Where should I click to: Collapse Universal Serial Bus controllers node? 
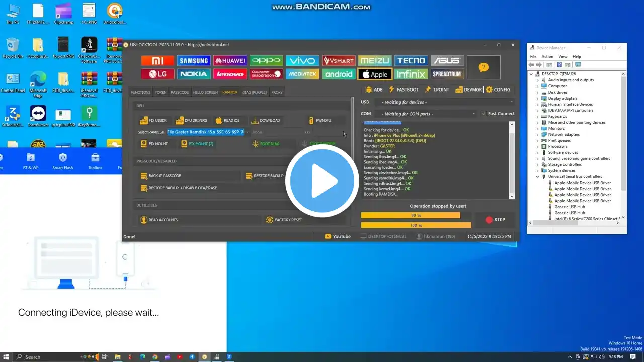[538, 176]
